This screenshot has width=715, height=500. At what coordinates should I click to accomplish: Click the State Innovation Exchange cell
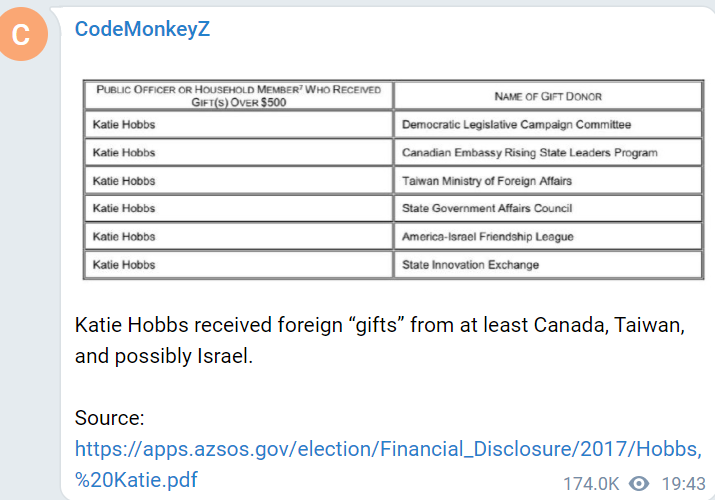tap(548, 265)
